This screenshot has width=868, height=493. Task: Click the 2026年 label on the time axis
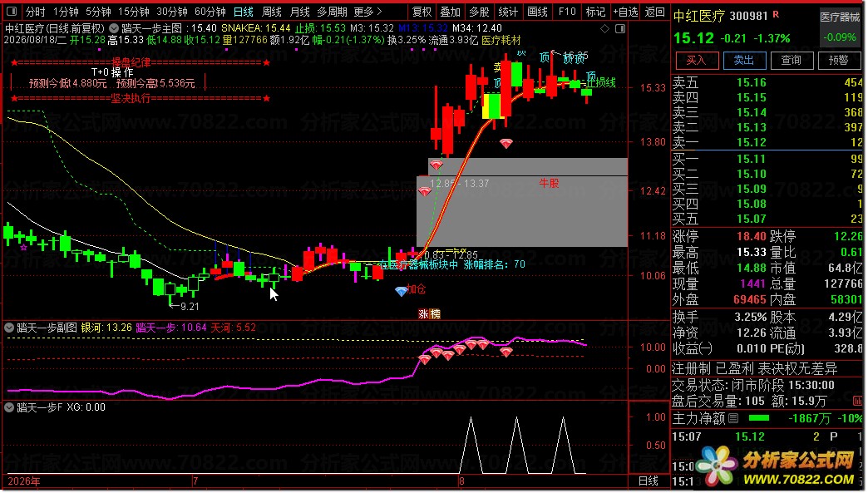click(24, 481)
